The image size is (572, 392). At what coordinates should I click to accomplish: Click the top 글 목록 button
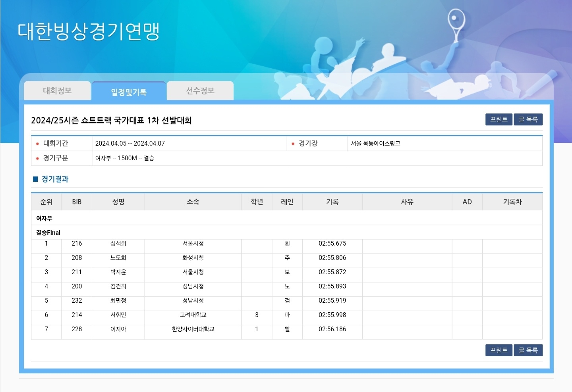pos(528,119)
